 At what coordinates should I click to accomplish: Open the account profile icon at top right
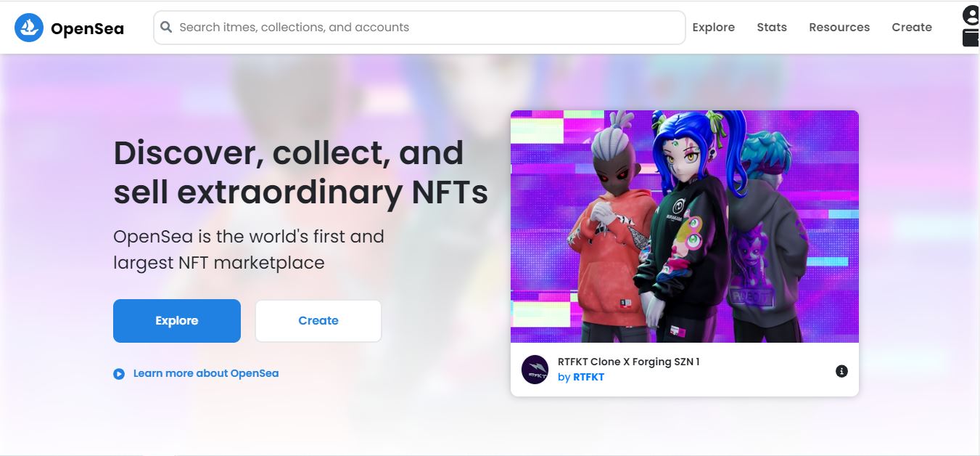tap(970, 15)
